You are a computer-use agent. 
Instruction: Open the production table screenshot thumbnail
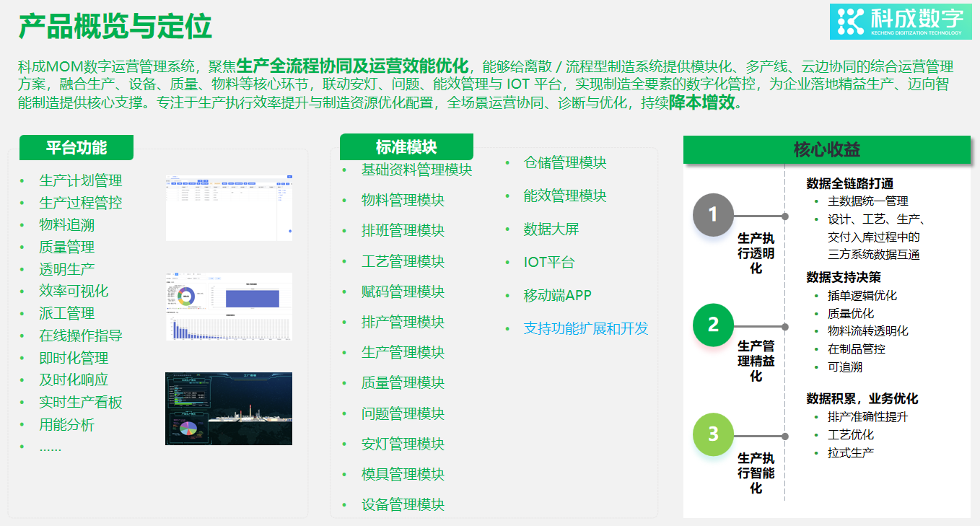point(229,207)
